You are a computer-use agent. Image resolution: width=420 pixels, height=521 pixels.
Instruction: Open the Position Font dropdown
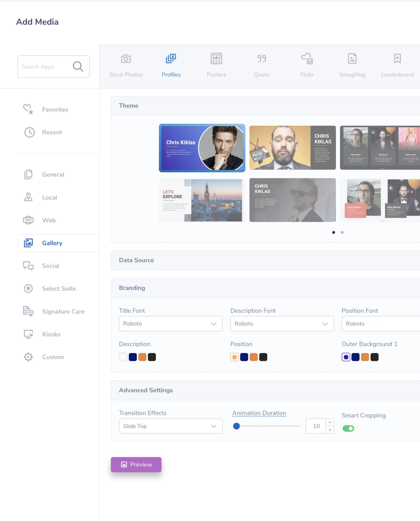[381, 324]
